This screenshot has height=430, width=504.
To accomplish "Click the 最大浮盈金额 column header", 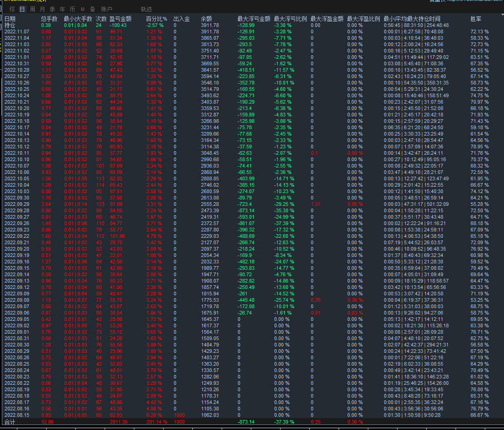I will [327, 19].
